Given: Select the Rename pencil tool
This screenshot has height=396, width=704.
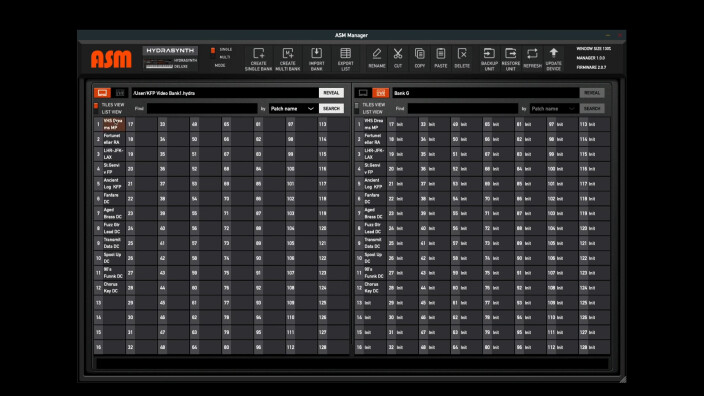Looking at the screenshot, I should pyautogui.click(x=377, y=58).
